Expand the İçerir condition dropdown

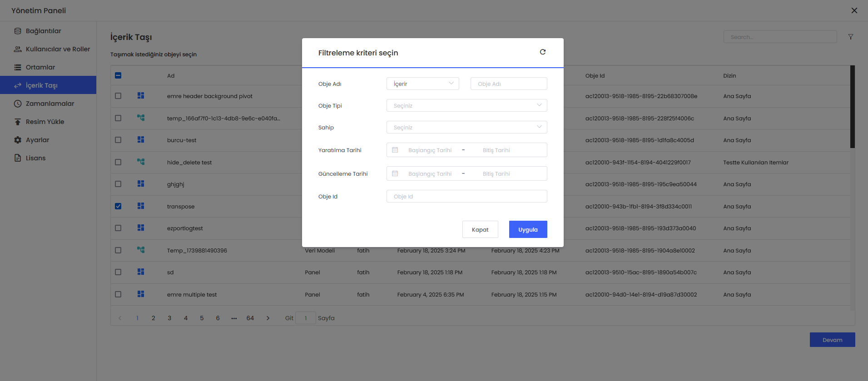422,84
